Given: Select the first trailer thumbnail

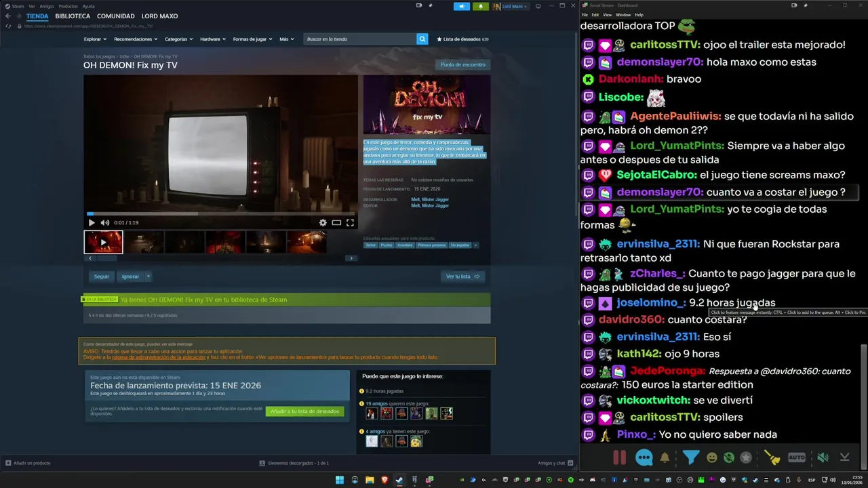Looking at the screenshot, I should point(103,242).
